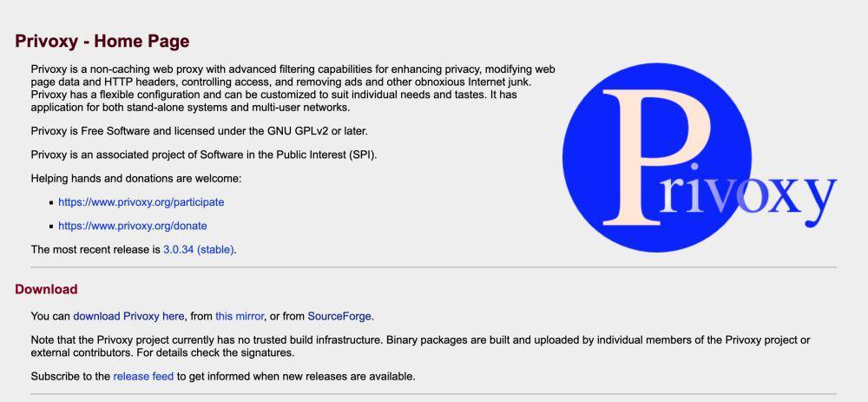Go to the SourceForge download link
Image resolution: width=868 pixels, height=402 pixels.
point(340,316)
